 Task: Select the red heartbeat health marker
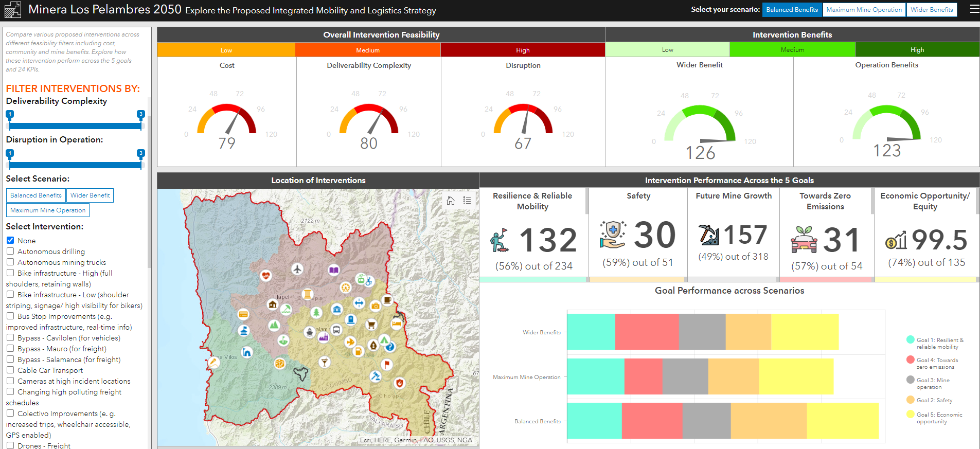(x=265, y=276)
